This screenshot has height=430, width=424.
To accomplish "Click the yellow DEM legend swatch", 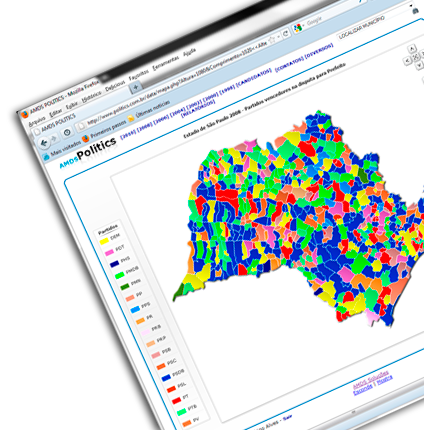I will (104, 241).
